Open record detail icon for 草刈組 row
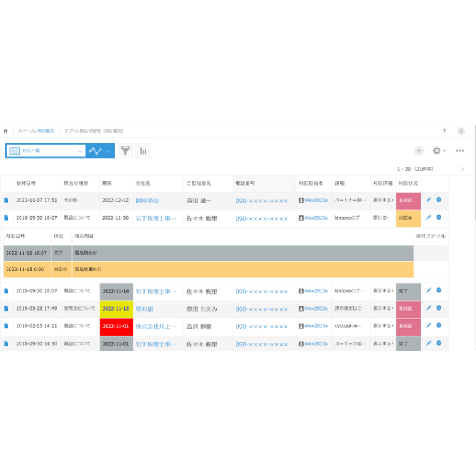476x476 pixels. 6,308
